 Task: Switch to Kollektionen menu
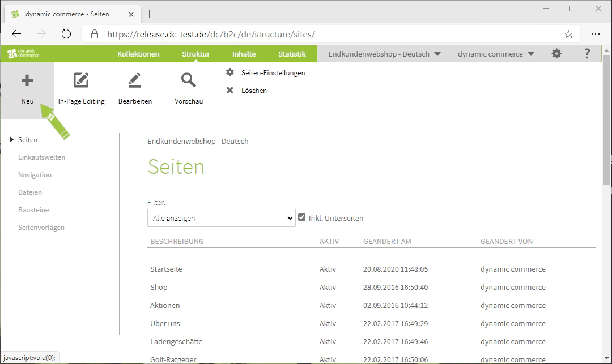138,54
